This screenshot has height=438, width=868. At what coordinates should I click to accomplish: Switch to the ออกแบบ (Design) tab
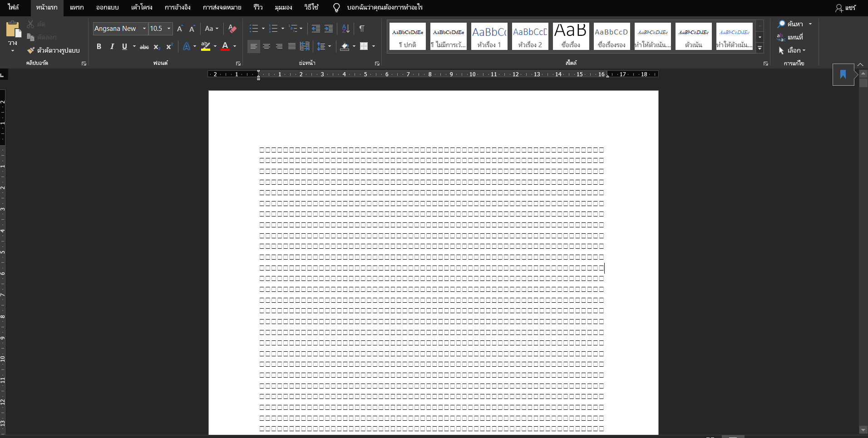(107, 7)
